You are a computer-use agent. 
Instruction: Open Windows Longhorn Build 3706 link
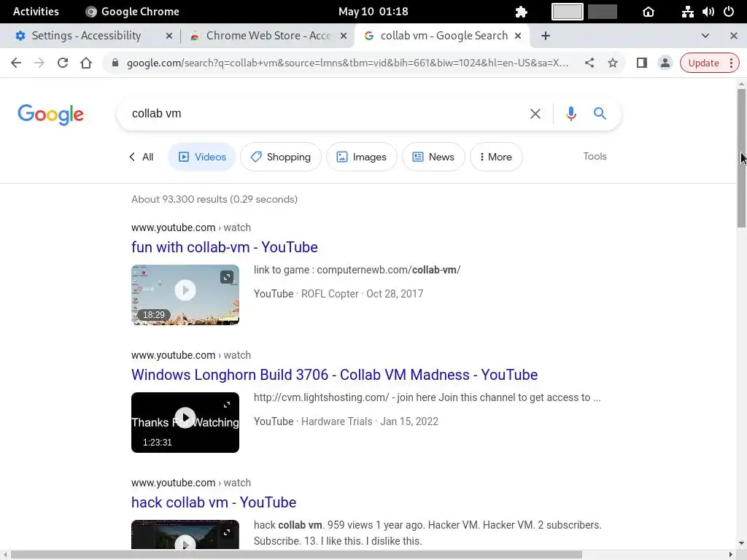coord(334,375)
